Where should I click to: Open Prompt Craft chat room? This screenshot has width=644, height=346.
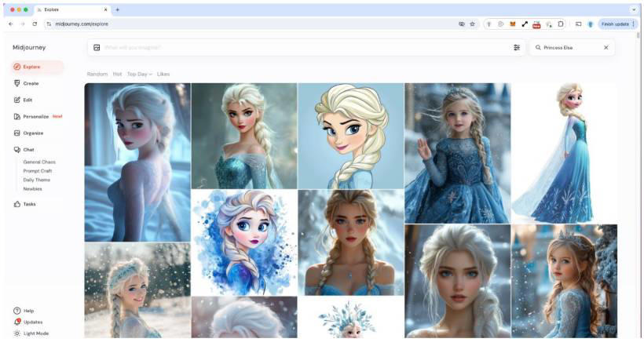coord(38,171)
